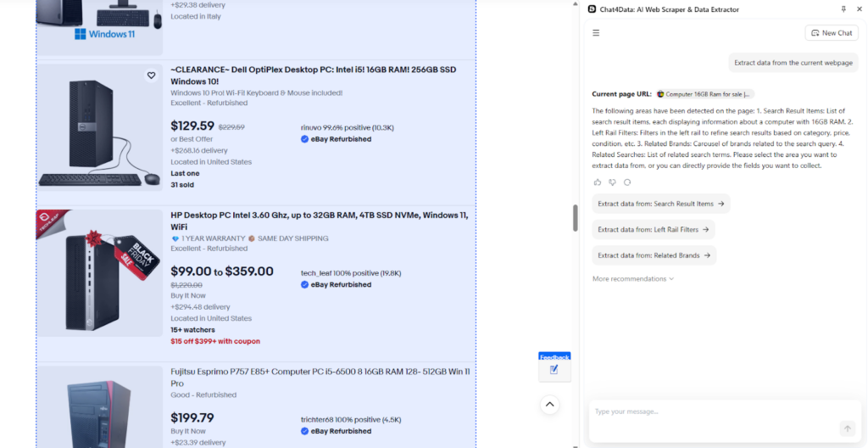
Task: Open Fujitsu Esprimo P757 listing title
Action: point(320,377)
